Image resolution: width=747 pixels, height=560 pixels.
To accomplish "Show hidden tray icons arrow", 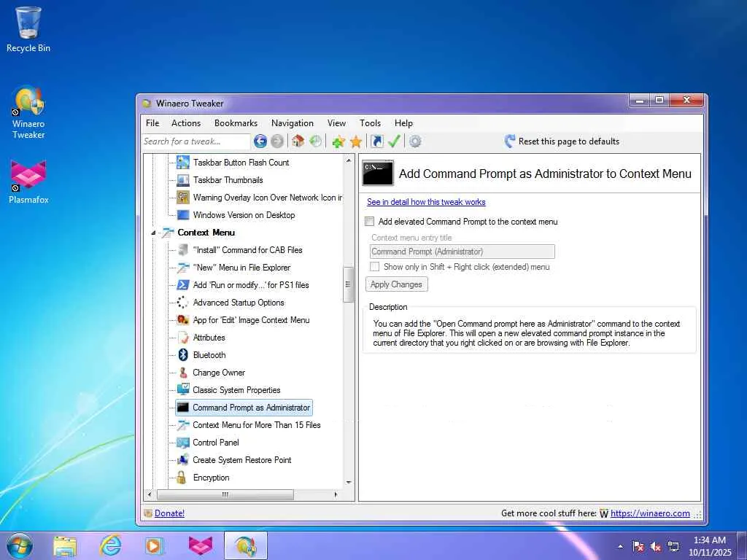I will tap(620, 547).
